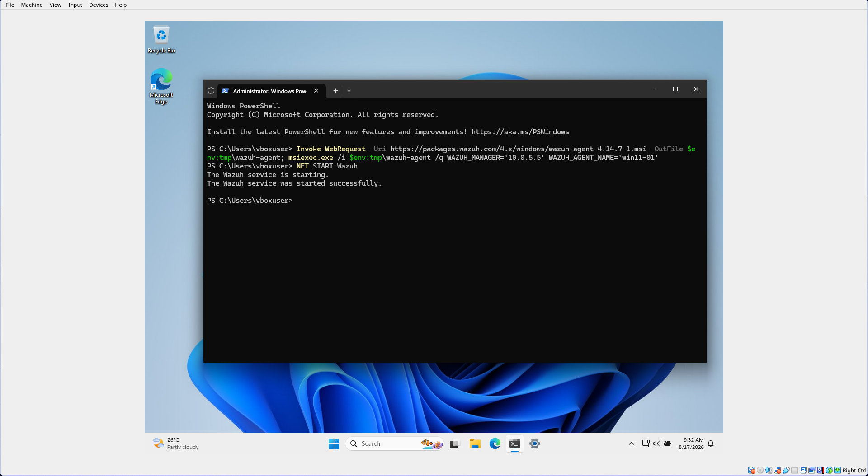This screenshot has height=476, width=868.
Task: Open the VirtualBox View menu
Action: pos(55,5)
